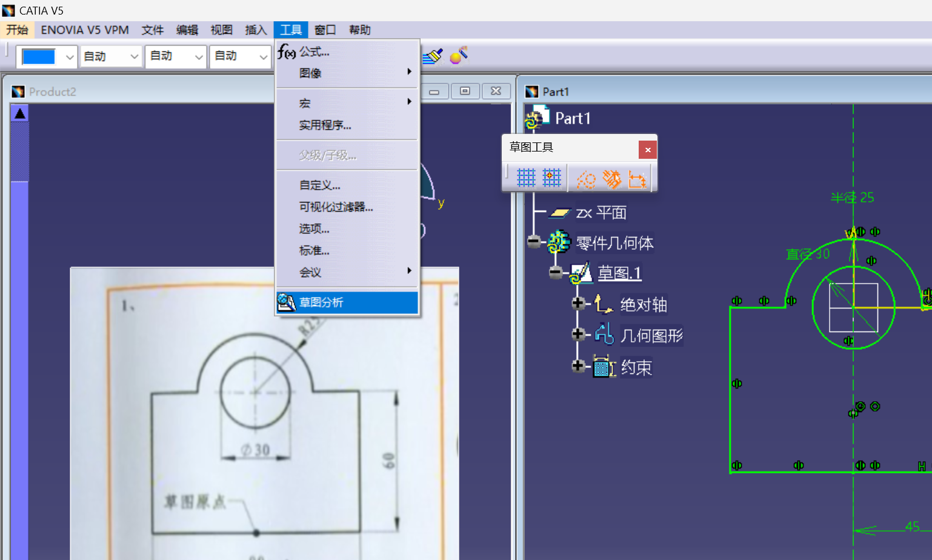Open the 开始 menu
The height and width of the screenshot is (560, 932).
pos(17,30)
